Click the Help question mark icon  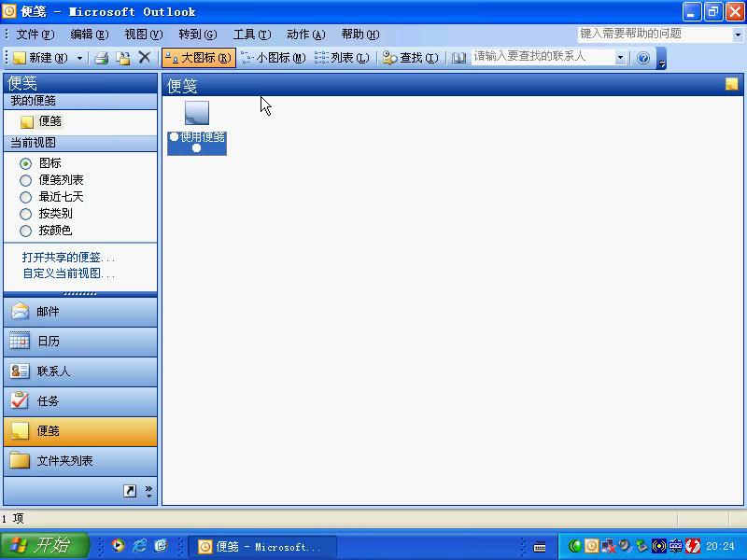click(x=643, y=58)
